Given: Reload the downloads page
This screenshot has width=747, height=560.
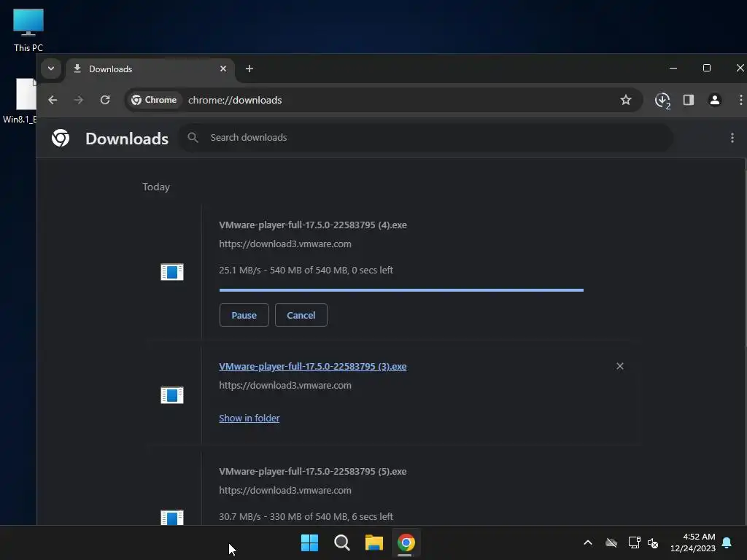Looking at the screenshot, I should [x=105, y=100].
